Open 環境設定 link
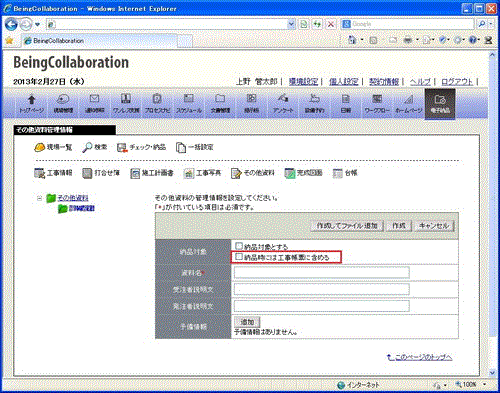This screenshot has width=500, height=393. pos(303,81)
